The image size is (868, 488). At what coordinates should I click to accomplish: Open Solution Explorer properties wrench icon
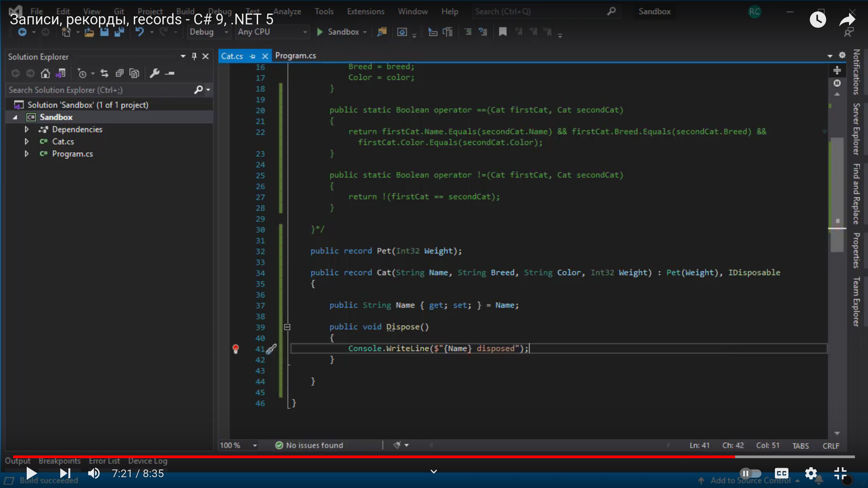pyautogui.click(x=155, y=73)
